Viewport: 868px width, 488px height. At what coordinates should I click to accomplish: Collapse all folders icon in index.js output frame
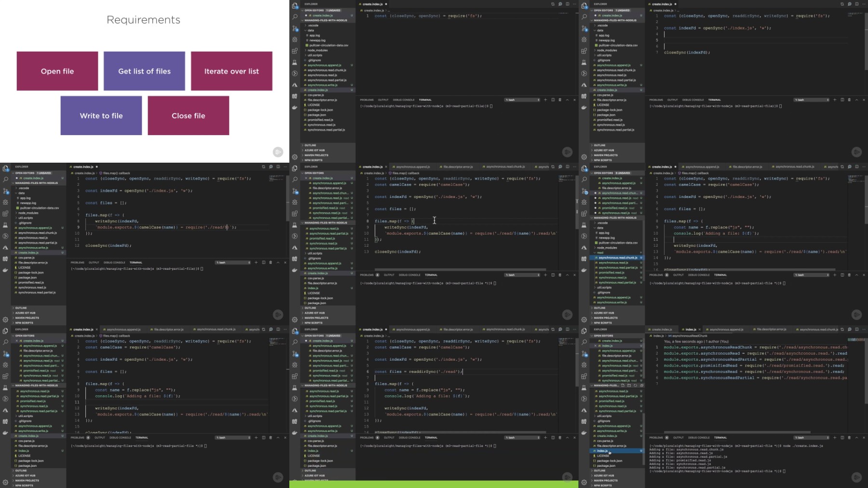[641, 386]
